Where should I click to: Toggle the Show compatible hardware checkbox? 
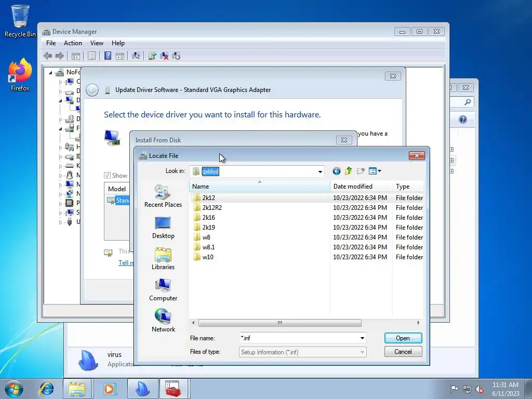point(107,176)
